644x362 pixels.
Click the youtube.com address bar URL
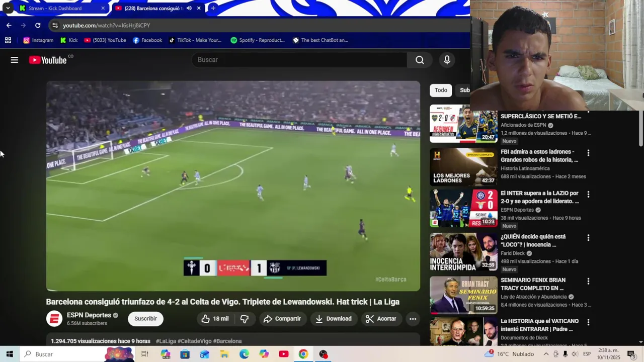[x=106, y=25]
